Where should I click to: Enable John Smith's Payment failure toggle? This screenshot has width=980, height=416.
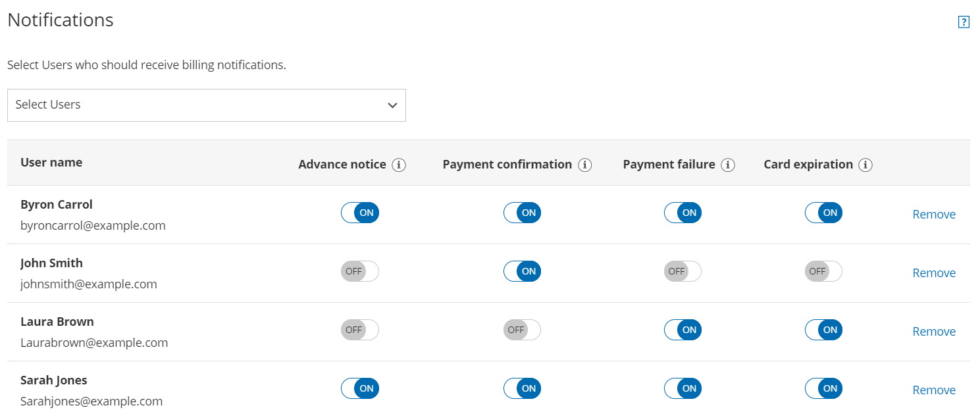[683, 271]
